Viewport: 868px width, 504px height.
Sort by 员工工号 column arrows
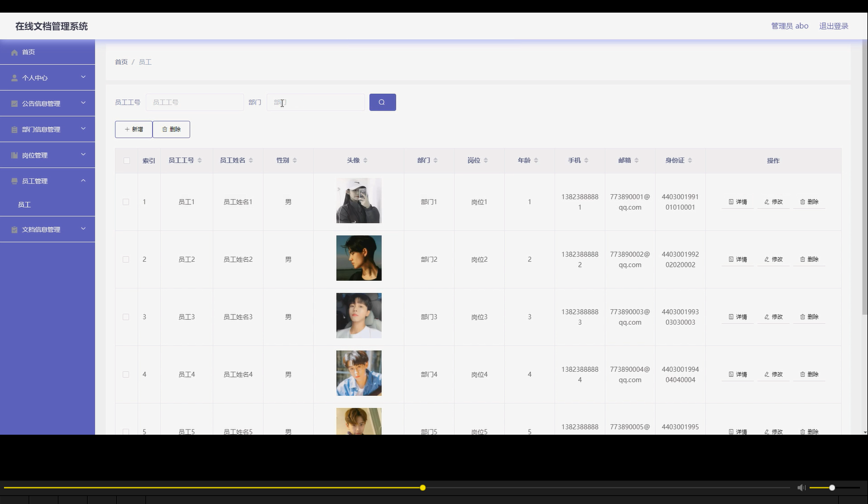coord(199,160)
